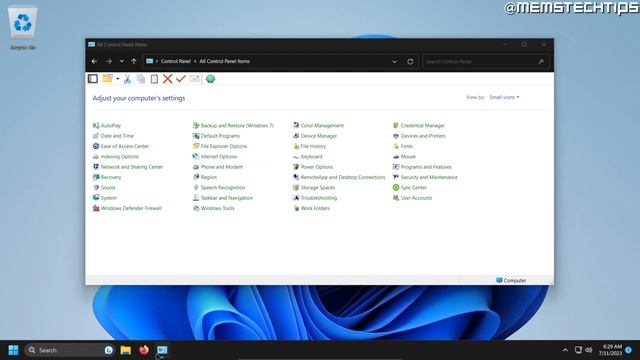Open File Explorer from taskbar
Screen dimensions: 640x360
pyautogui.click(x=126, y=350)
